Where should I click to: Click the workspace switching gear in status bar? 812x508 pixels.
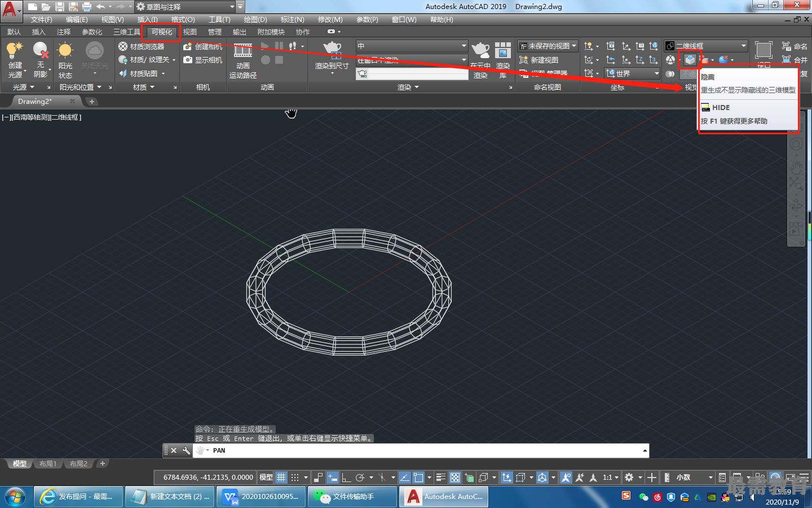coord(629,478)
